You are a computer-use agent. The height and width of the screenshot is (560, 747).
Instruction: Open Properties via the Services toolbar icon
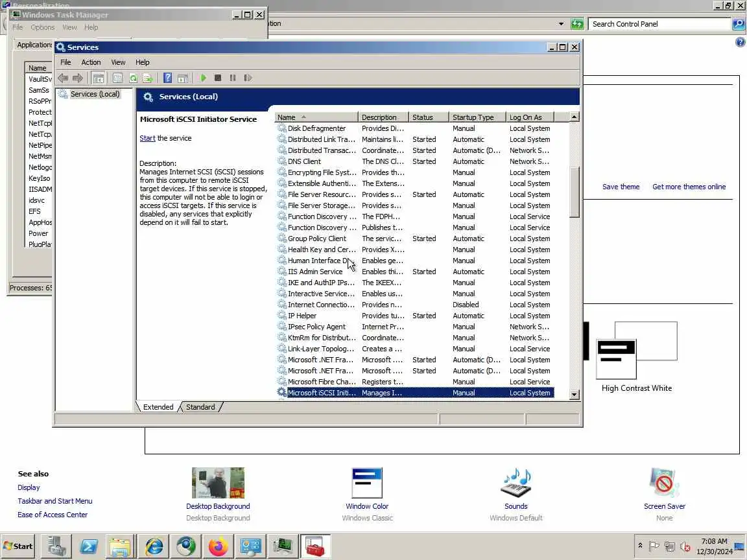pyautogui.click(x=117, y=78)
